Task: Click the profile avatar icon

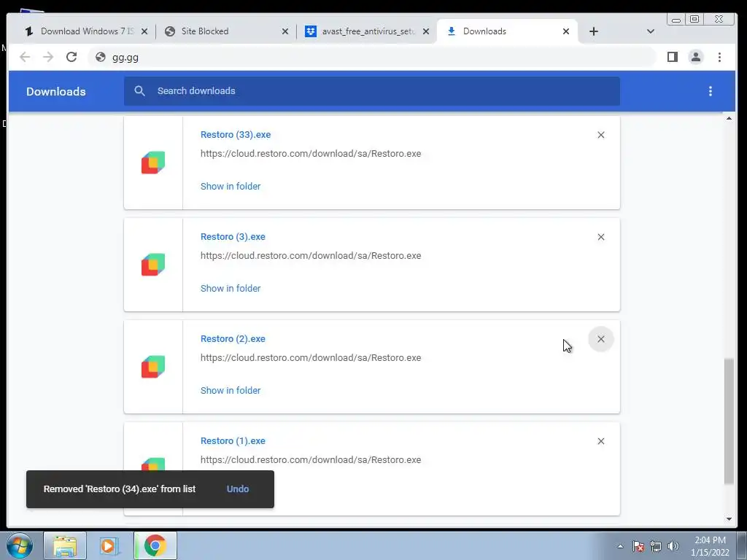Action: coord(695,57)
